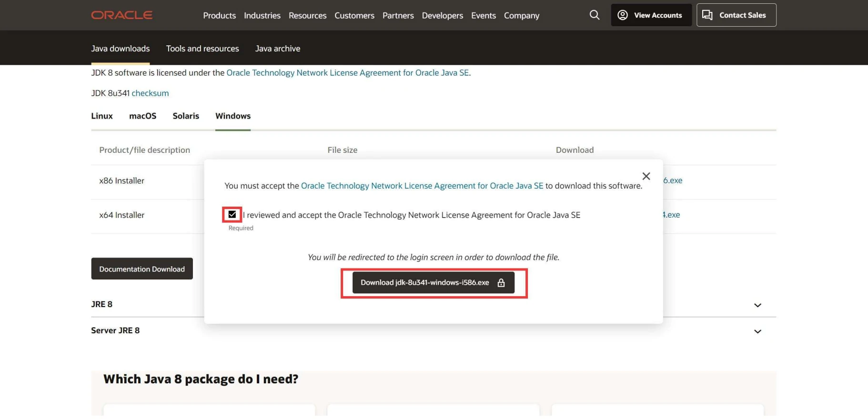Open the JDK 8u341 checksum link

(x=150, y=93)
